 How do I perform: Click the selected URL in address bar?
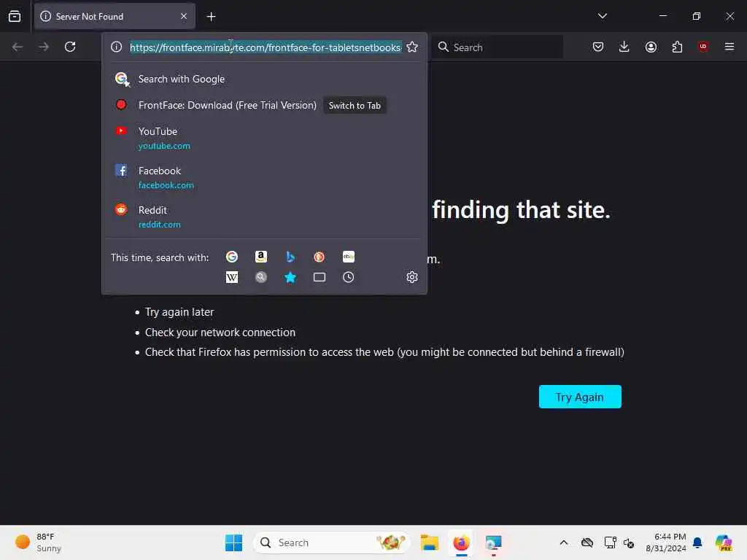266,47
